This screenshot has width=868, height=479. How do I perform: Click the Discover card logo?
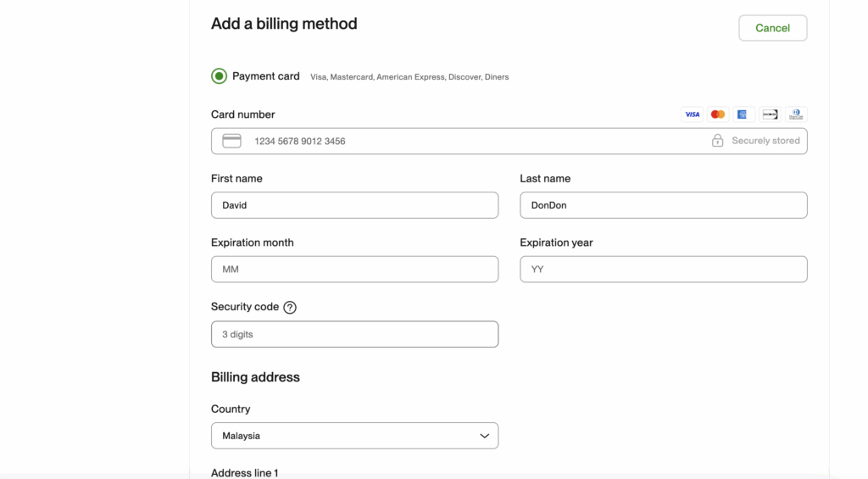[x=770, y=114]
